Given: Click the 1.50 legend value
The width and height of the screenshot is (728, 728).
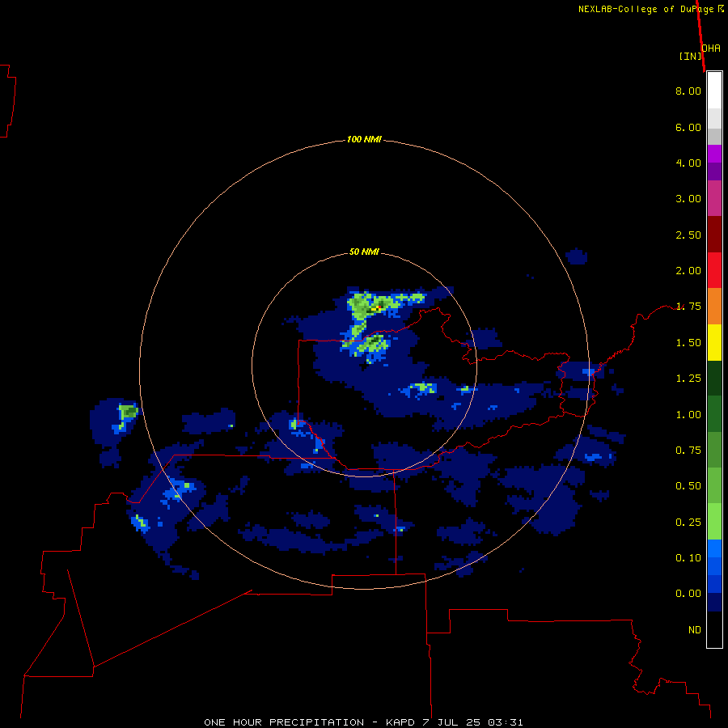Looking at the screenshot, I should point(688,343).
